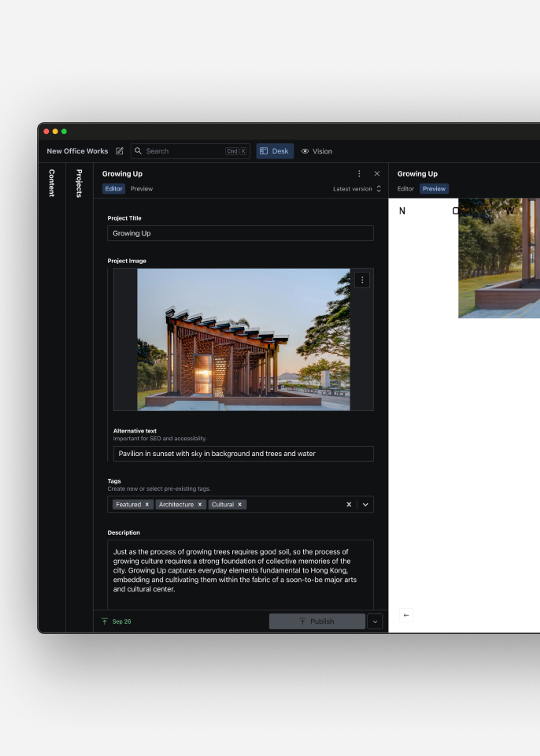Remove the Architecture tag
The image size is (540, 756).
(x=200, y=505)
